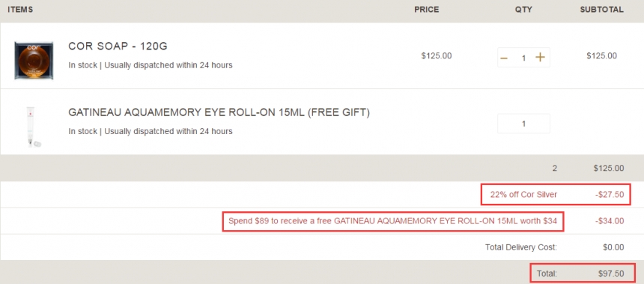This screenshot has width=644, height=284.
Task: Click the Cor Soap $125.00 unit price
Action: pos(437,56)
